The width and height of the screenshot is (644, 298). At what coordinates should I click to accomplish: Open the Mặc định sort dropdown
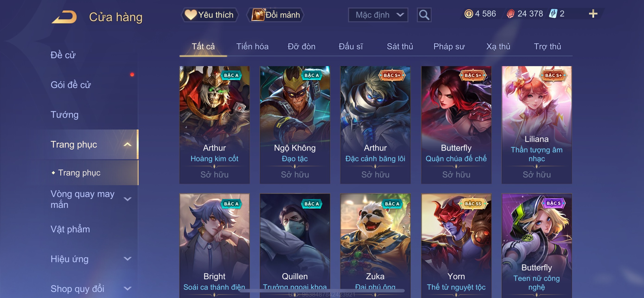click(x=378, y=15)
